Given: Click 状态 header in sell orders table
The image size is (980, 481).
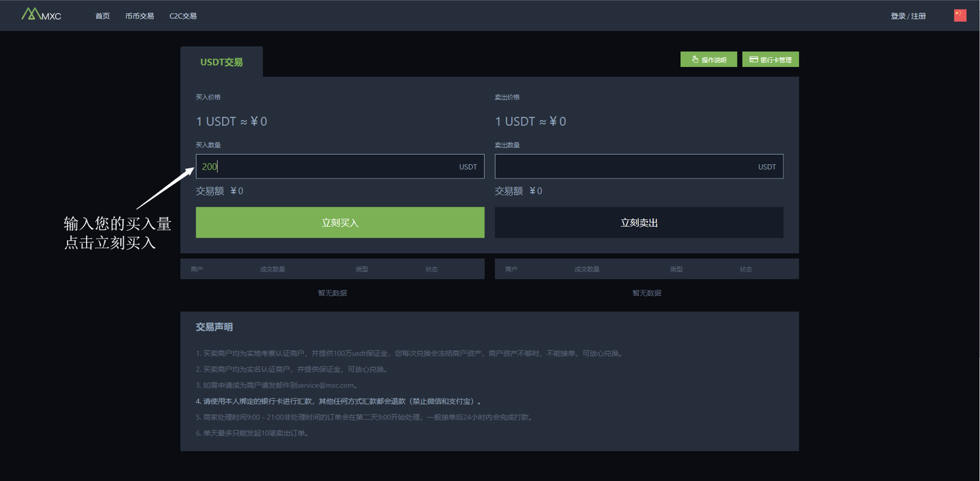Looking at the screenshot, I should tap(746, 269).
